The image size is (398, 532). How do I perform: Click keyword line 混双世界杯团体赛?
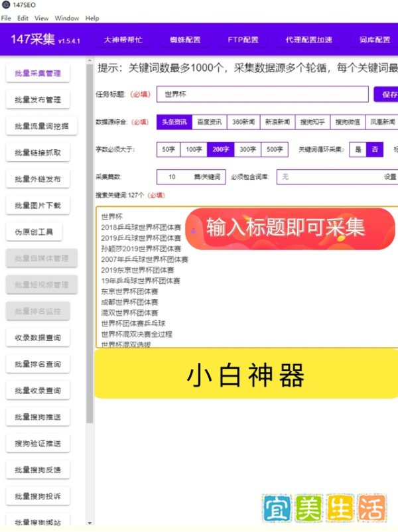(129, 313)
